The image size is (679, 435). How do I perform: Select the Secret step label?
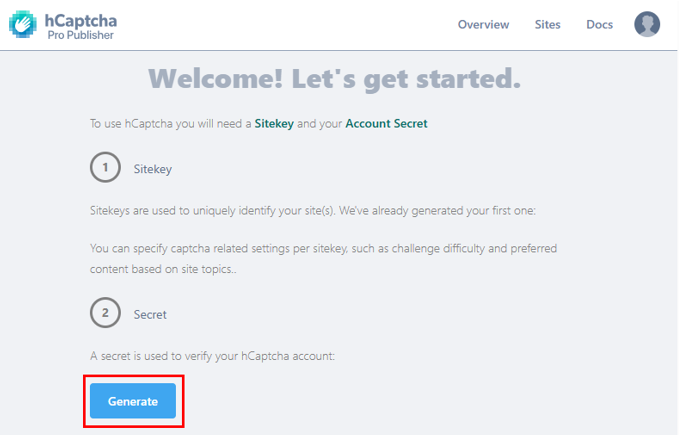point(150,314)
